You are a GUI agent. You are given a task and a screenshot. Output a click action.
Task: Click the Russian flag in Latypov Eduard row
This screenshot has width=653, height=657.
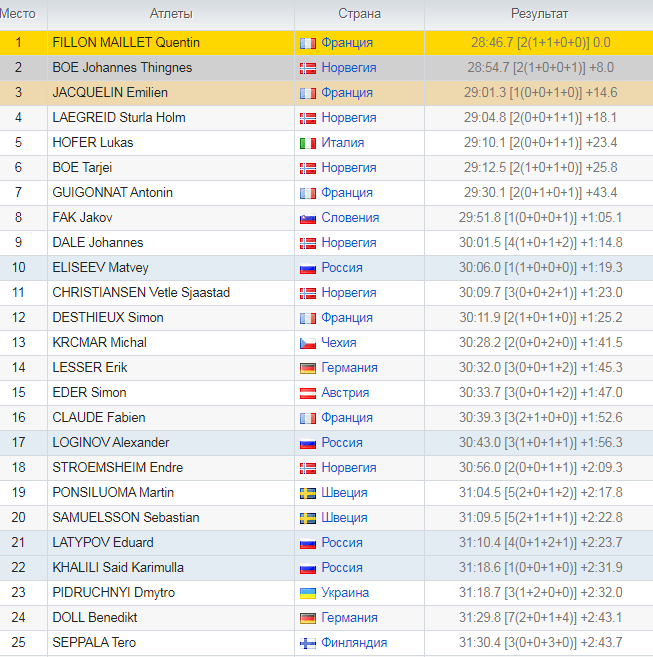pos(308,543)
